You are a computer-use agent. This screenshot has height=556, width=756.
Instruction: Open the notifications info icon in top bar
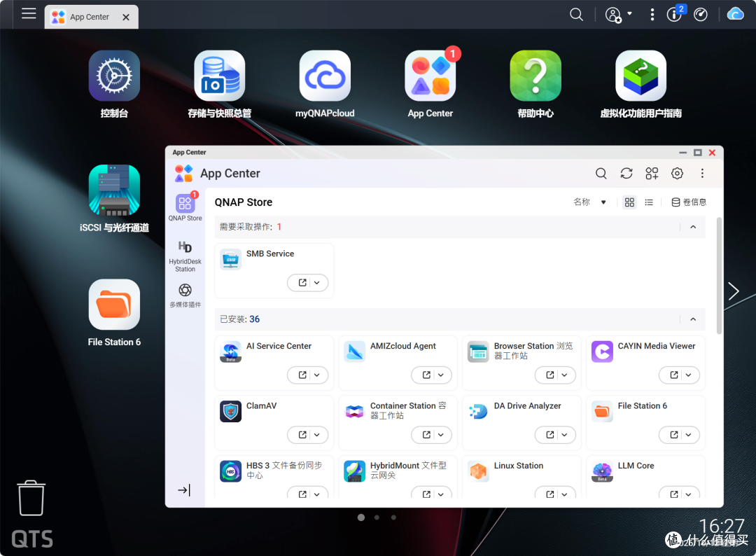(x=675, y=14)
